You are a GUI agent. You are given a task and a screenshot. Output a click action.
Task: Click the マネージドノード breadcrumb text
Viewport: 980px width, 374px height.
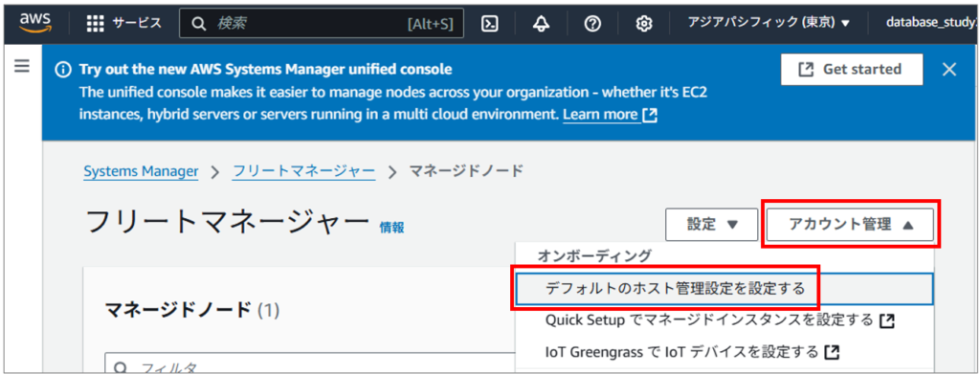[466, 171]
